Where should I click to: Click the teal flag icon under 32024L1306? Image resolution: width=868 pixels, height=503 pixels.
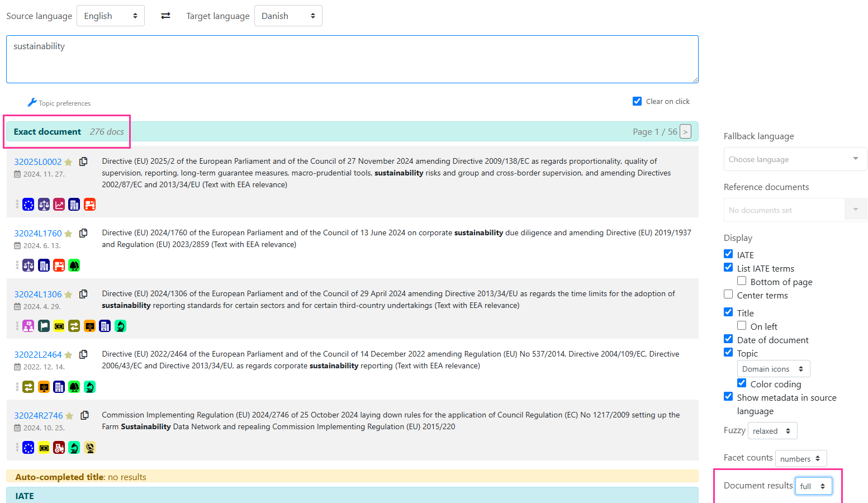point(44,326)
